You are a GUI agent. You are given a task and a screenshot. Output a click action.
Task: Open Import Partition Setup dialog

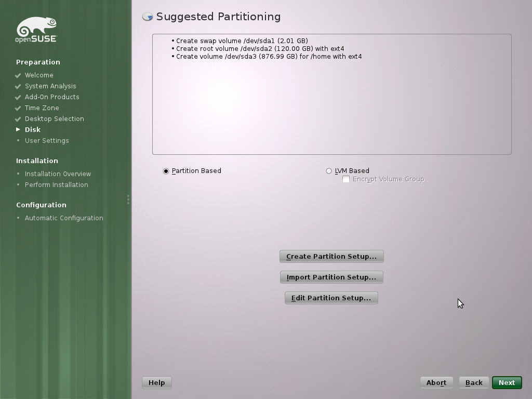pos(331,277)
